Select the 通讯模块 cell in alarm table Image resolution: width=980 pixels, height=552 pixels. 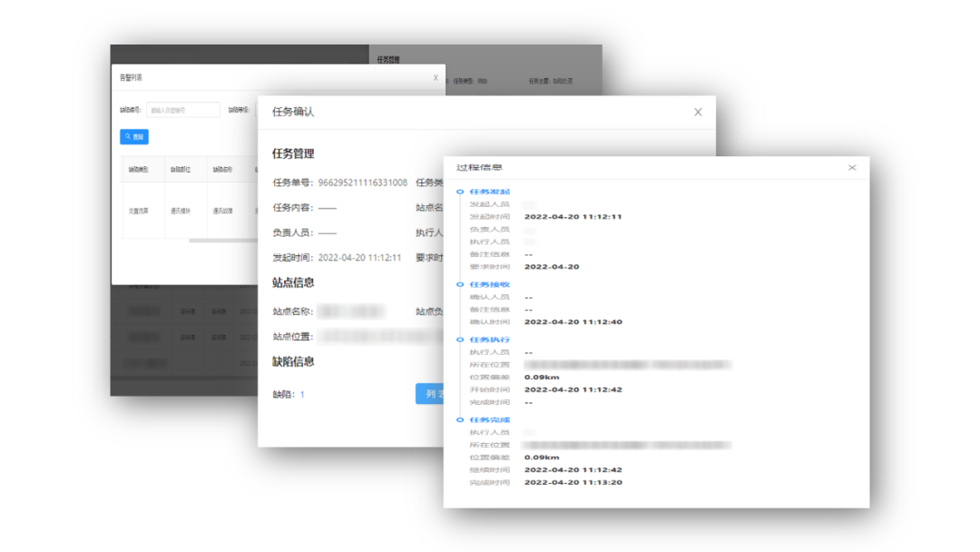pos(181,212)
